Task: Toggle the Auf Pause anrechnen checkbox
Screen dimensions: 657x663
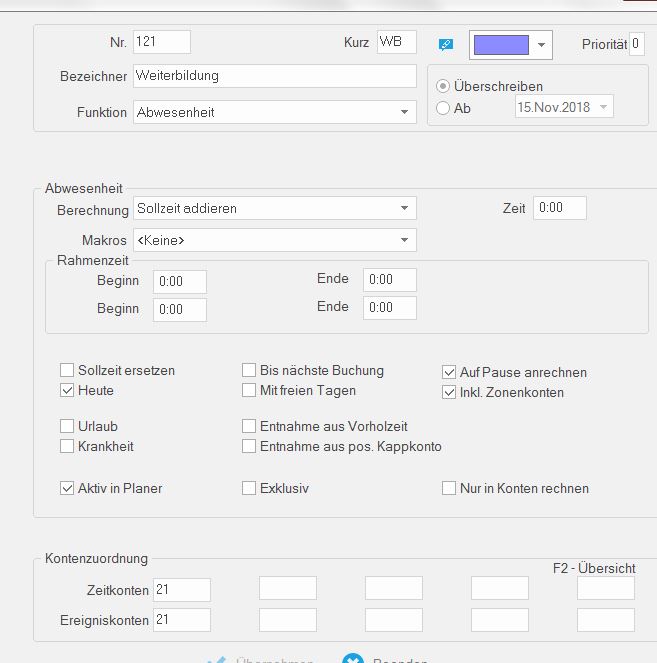Action: pos(449,372)
